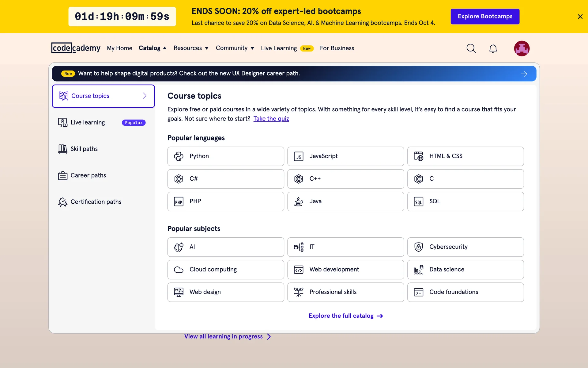Dismiss the bootcamp promo banner
Screen dimensions: 588x368
(580, 17)
